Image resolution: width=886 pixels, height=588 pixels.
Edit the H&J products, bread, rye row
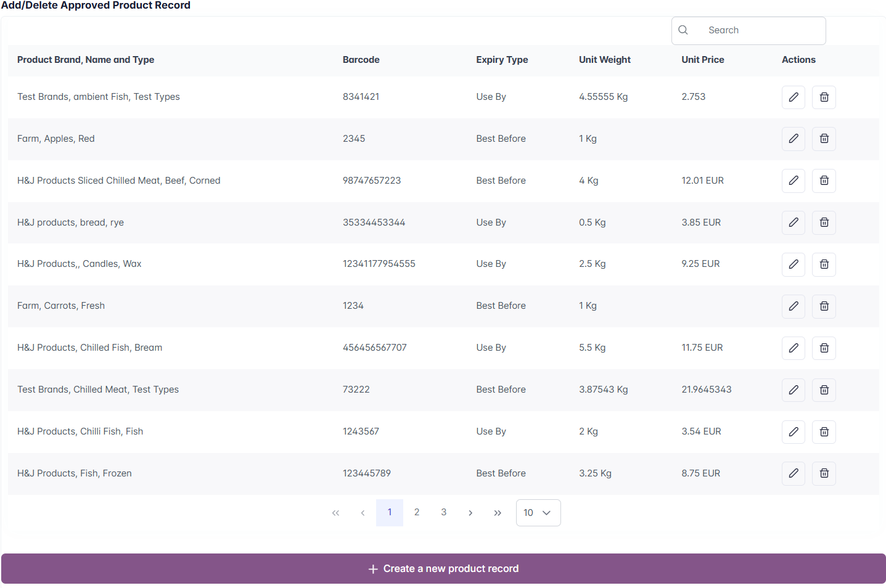pos(793,223)
